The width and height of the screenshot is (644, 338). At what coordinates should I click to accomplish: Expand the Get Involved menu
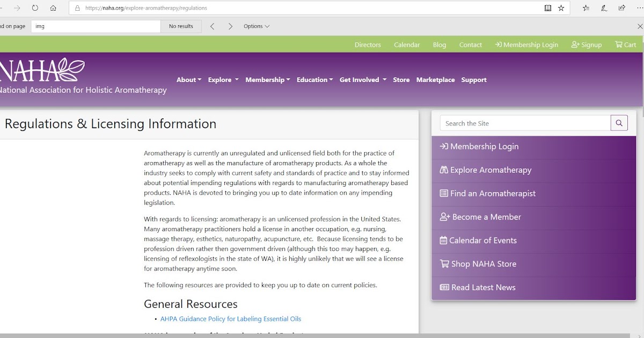pos(363,80)
